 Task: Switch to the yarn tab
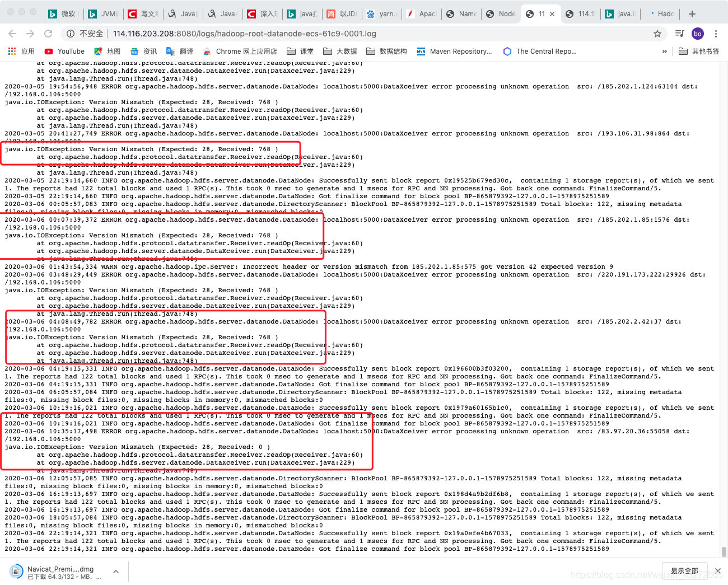381,14
